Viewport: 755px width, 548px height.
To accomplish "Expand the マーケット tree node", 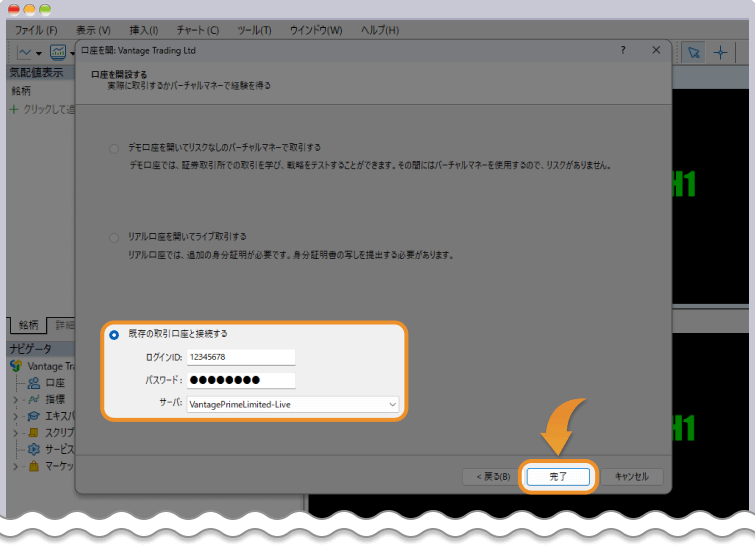I will (x=15, y=467).
